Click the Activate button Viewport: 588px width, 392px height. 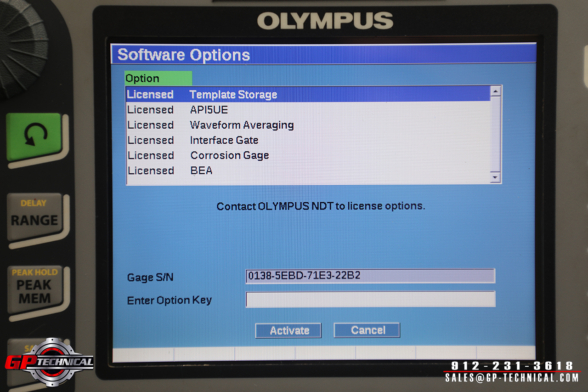click(x=288, y=330)
